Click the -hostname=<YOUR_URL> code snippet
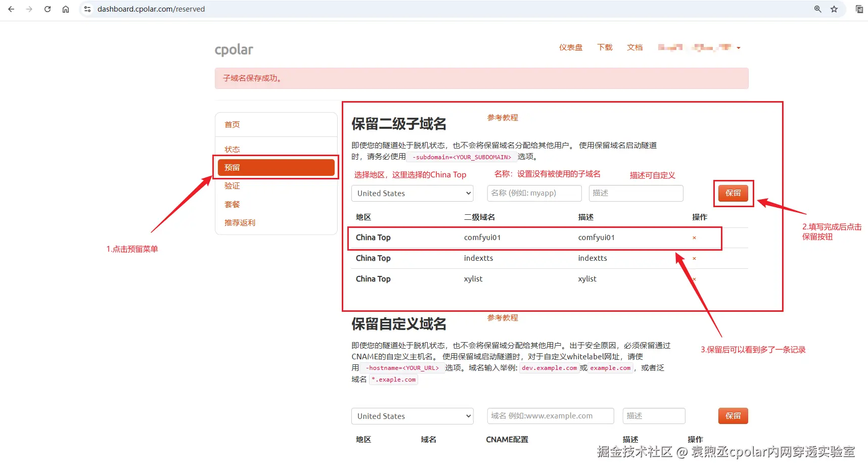The width and height of the screenshot is (868, 472). tap(402, 368)
